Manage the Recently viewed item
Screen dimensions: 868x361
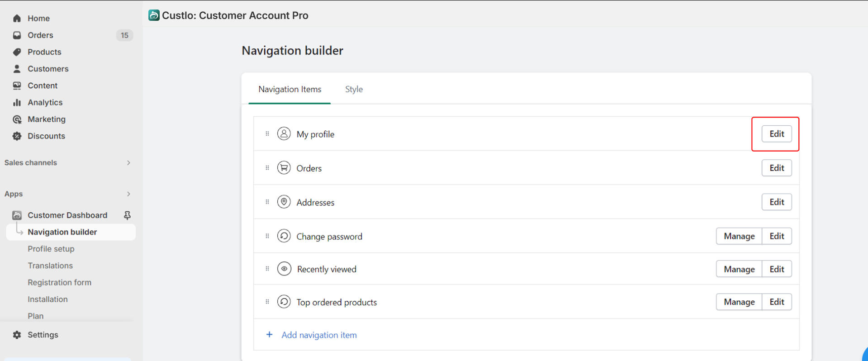coord(739,269)
